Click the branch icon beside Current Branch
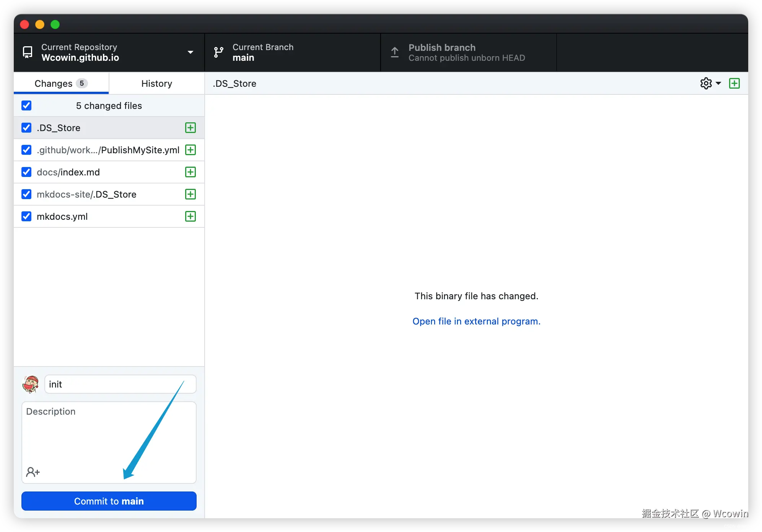Screen dimensions: 762x532 tap(218, 52)
